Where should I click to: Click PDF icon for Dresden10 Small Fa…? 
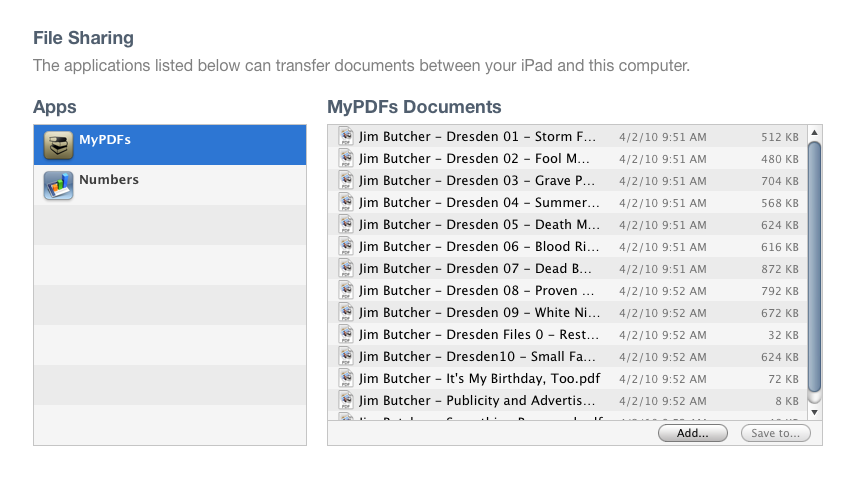coord(346,356)
